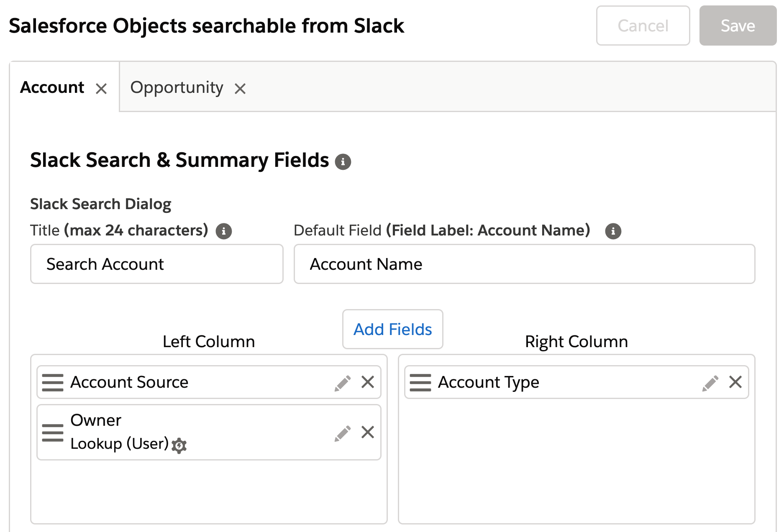The width and height of the screenshot is (784, 532).
Task: Switch to the Opportunity tab
Action: (177, 88)
